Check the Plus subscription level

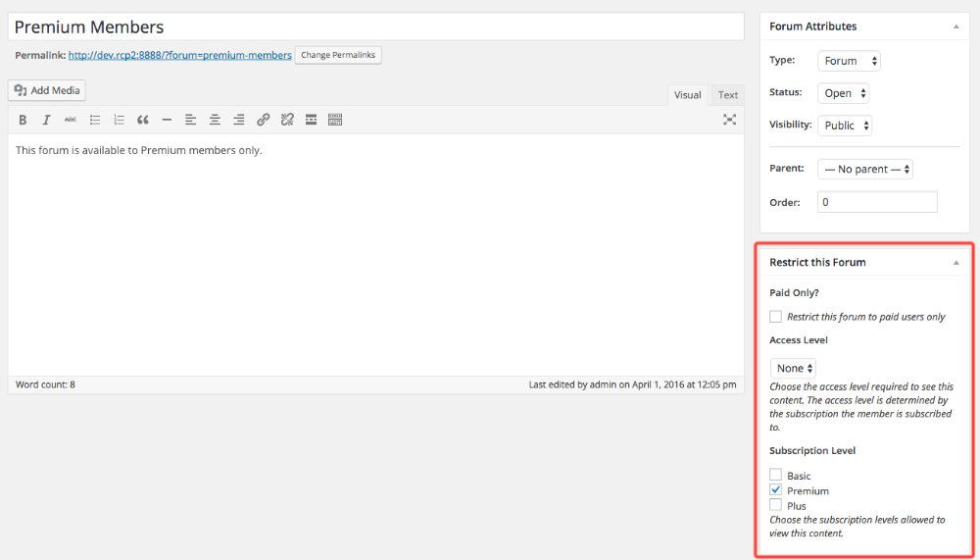pos(775,504)
